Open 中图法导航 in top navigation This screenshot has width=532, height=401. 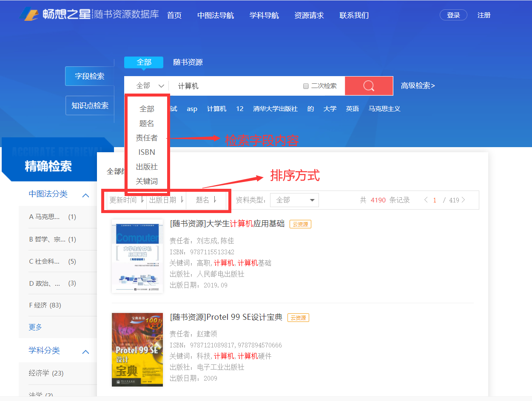[215, 15]
